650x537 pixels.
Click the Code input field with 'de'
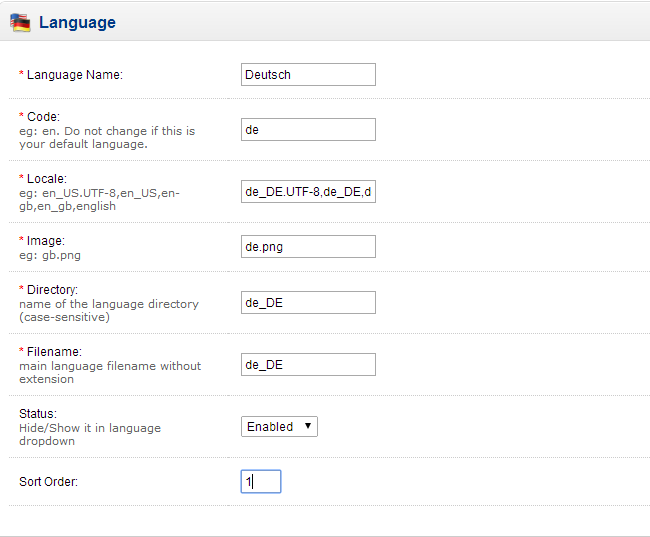308,130
